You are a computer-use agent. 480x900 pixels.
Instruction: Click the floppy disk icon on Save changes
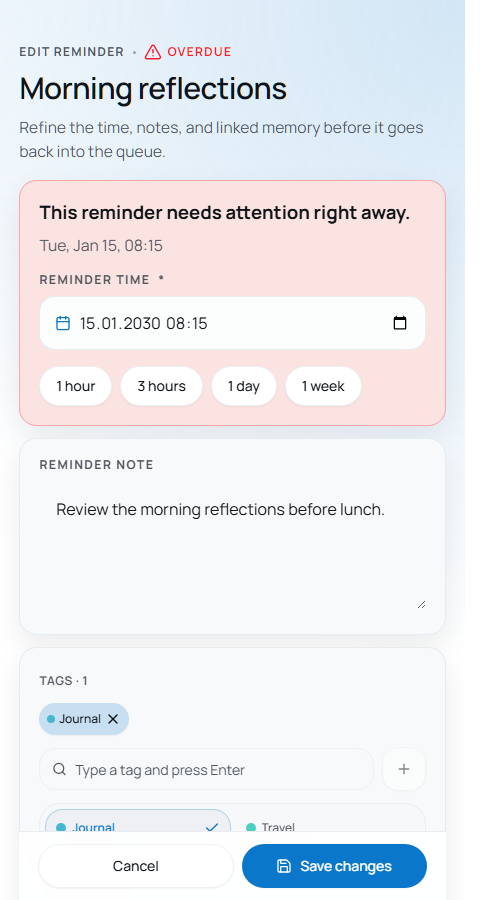pos(284,866)
